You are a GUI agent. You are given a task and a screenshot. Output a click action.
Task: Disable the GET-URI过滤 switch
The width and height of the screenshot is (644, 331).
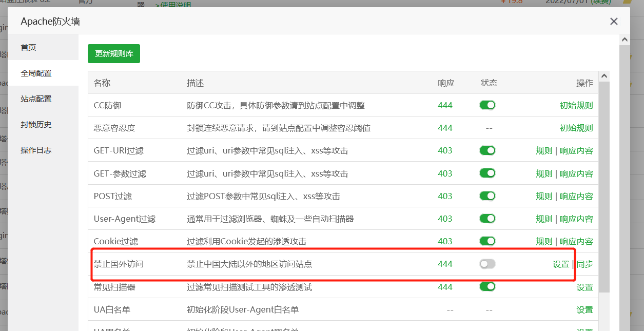click(487, 150)
